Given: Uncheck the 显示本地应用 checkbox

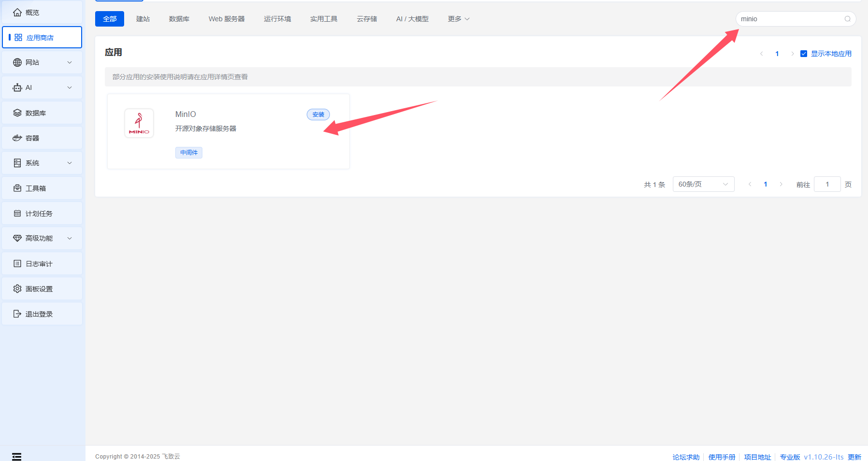Looking at the screenshot, I should coord(804,54).
